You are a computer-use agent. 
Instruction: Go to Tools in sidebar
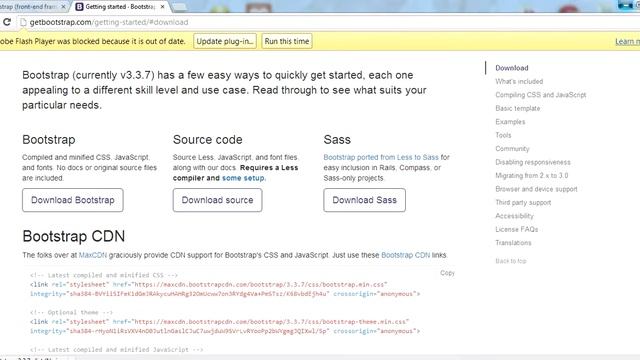pos(503,135)
